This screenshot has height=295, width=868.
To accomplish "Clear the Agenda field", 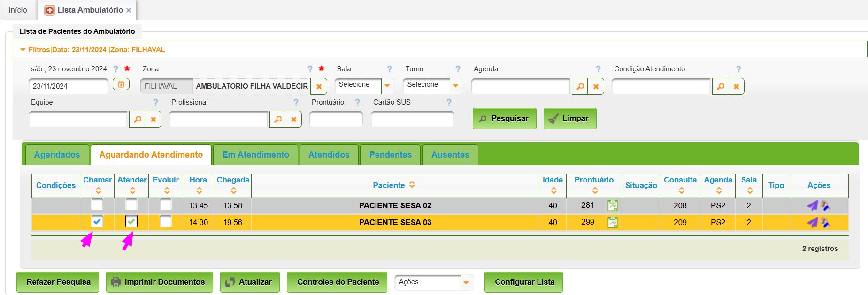I will point(596,86).
